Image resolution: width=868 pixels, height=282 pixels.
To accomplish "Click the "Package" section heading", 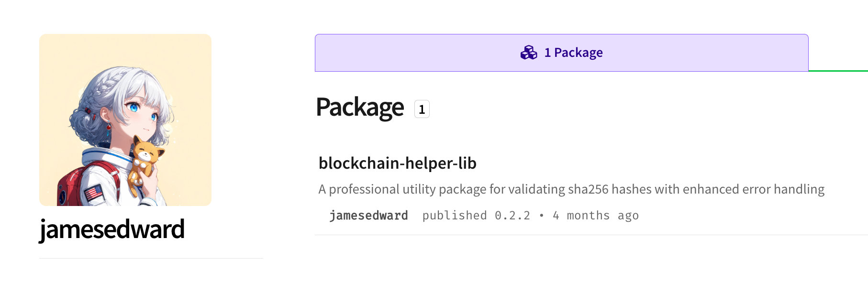I will point(360,108).
